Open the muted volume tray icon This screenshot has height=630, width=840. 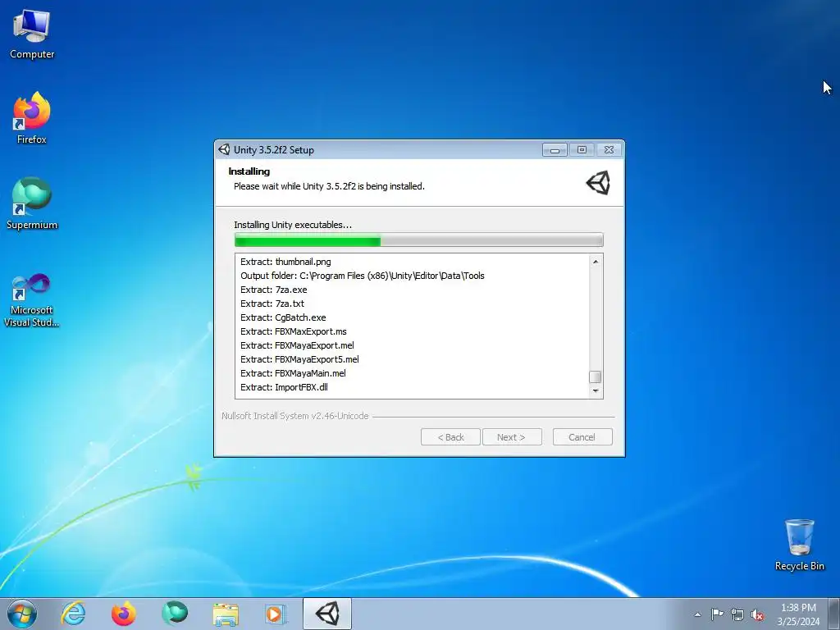757,614
